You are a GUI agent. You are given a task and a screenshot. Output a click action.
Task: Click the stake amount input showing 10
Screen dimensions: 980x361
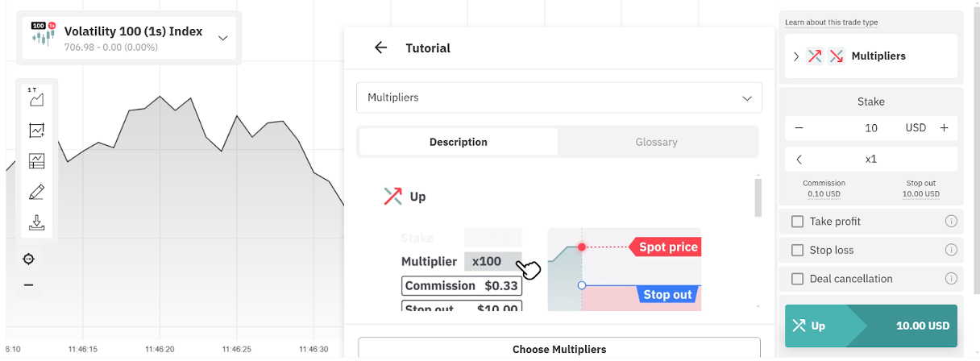871,127
